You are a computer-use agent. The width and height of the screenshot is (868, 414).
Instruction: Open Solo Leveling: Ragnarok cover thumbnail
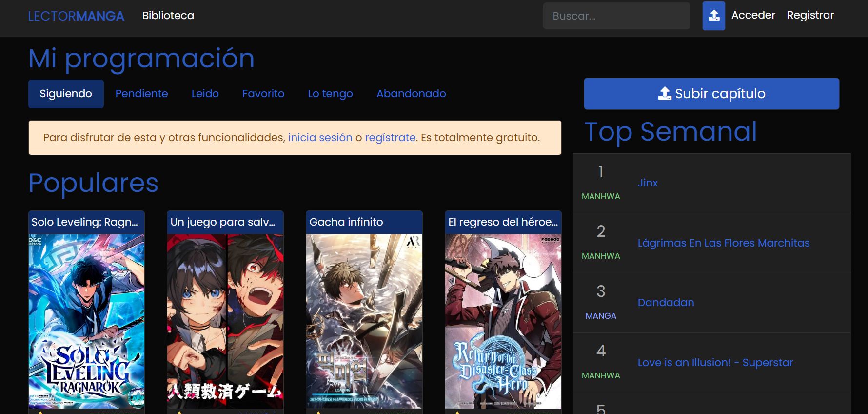click(x=86, y=321)
